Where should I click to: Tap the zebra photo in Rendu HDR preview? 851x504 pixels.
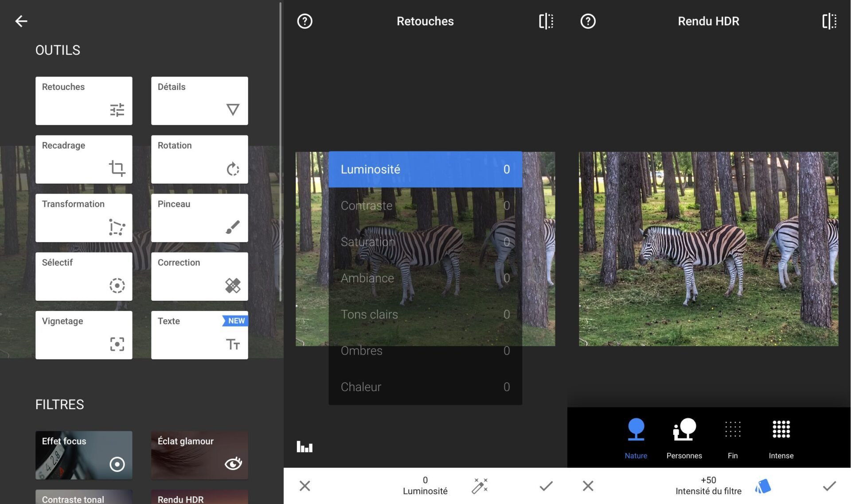point(708,249)
